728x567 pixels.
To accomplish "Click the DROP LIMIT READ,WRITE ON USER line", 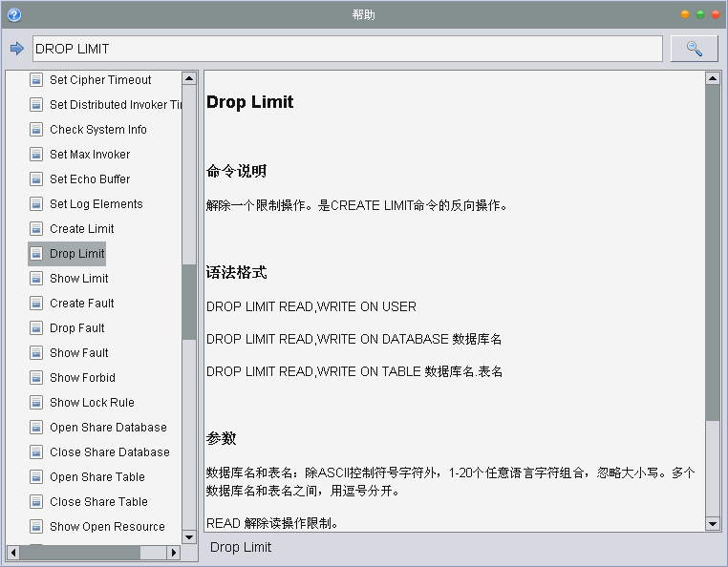I will click(x=311, y=306).
